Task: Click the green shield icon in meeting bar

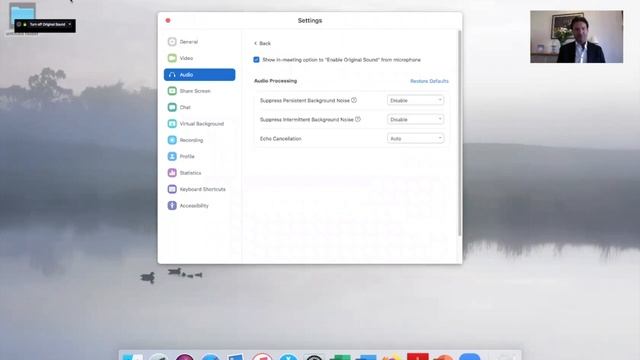Action: pos(25,24)
